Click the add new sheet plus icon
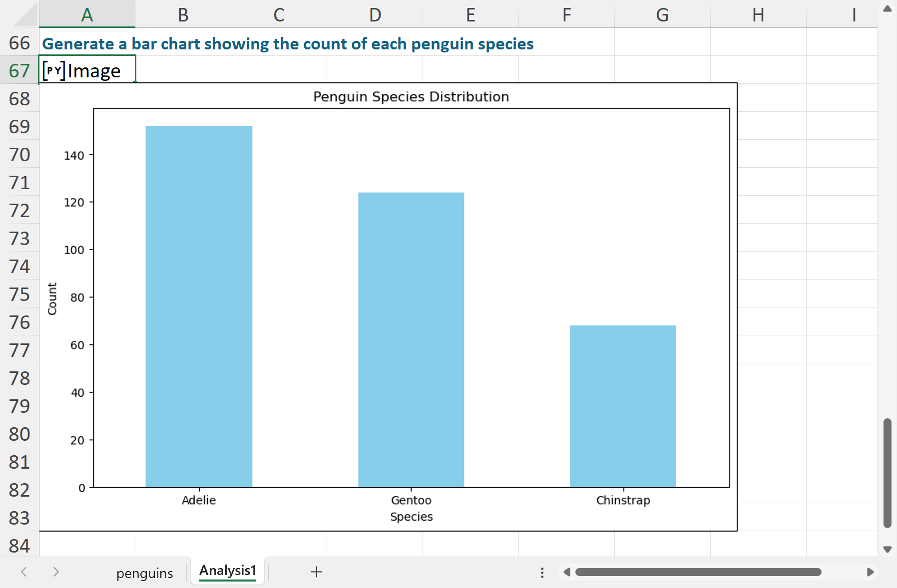The image size is (897, 588). click(317, 572)
